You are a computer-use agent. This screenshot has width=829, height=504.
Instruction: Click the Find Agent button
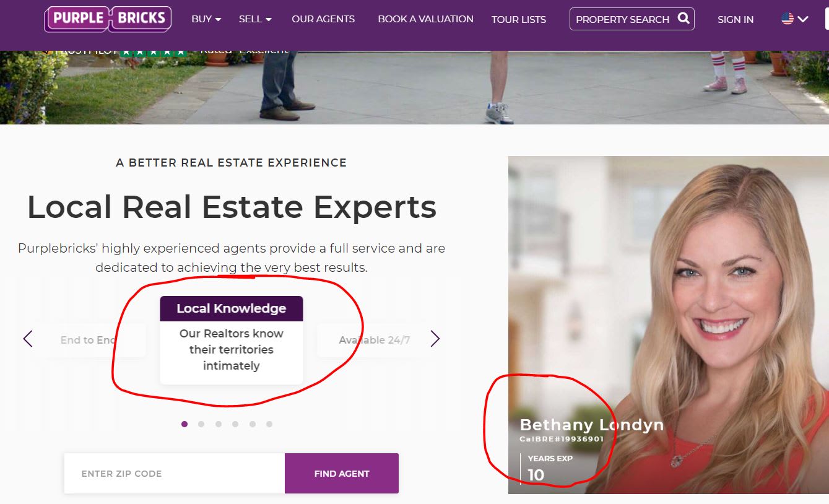(342, 474)
